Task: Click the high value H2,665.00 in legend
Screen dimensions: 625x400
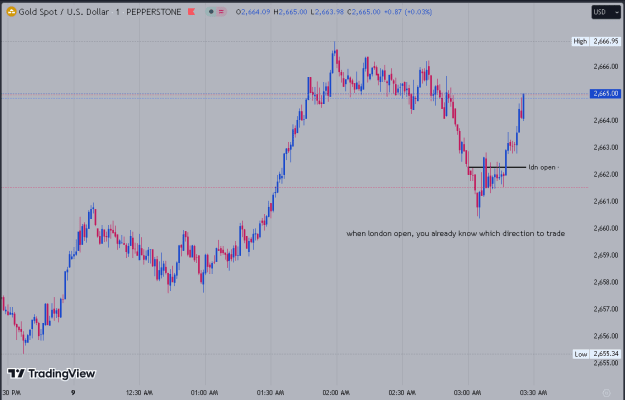Action: pyautogui.click(x=290, y=12)
